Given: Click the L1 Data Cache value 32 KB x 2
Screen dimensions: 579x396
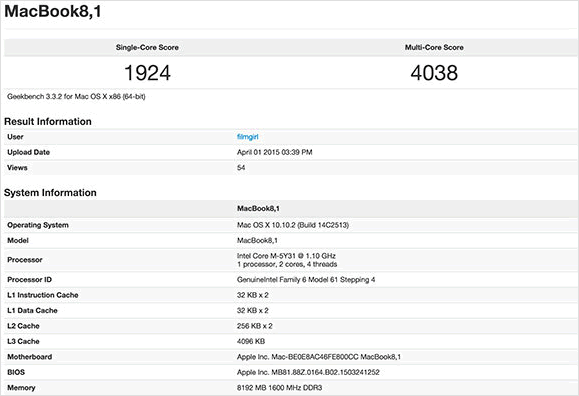Looking at the screenshot, I should coord(253,311).
